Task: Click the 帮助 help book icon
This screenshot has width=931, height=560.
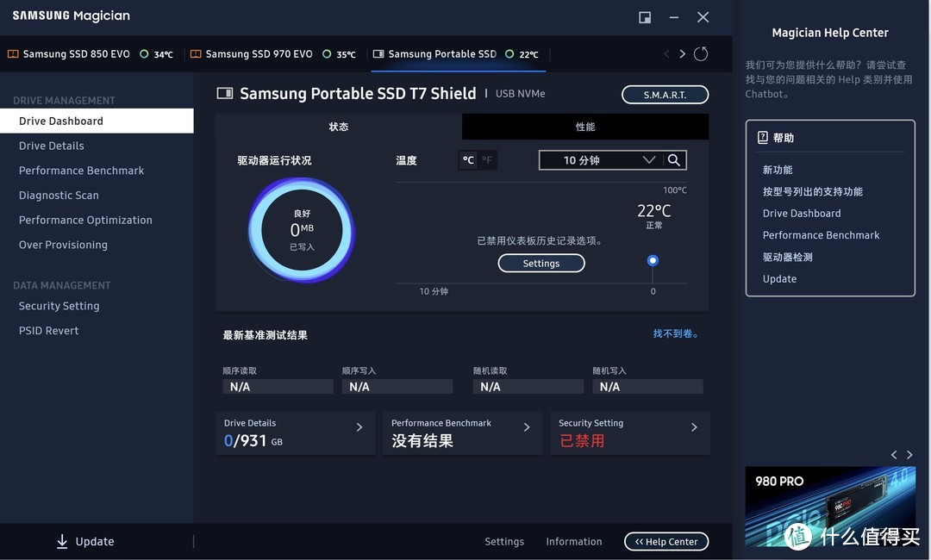Action: (762, 138)
